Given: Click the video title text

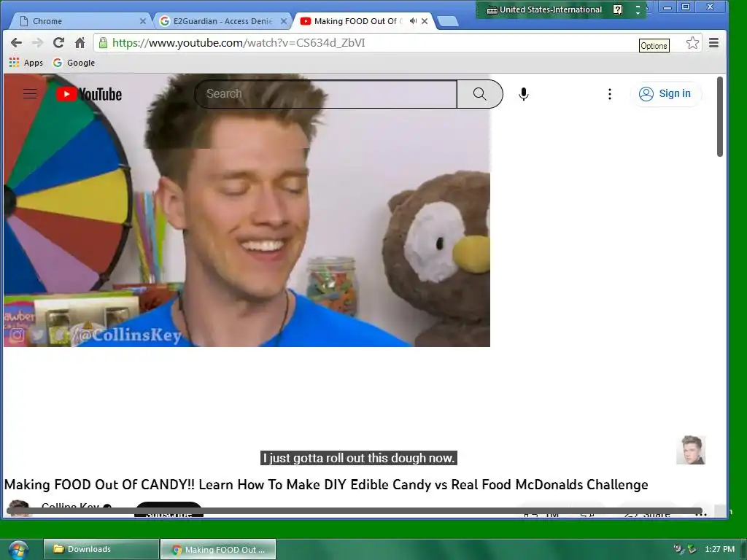Looking at the screenshot, I should tap(326, 485).
